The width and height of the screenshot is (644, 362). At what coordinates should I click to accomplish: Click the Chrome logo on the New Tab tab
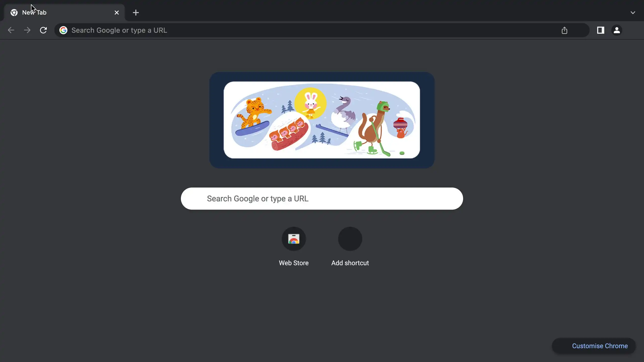[x=14, y=13]
